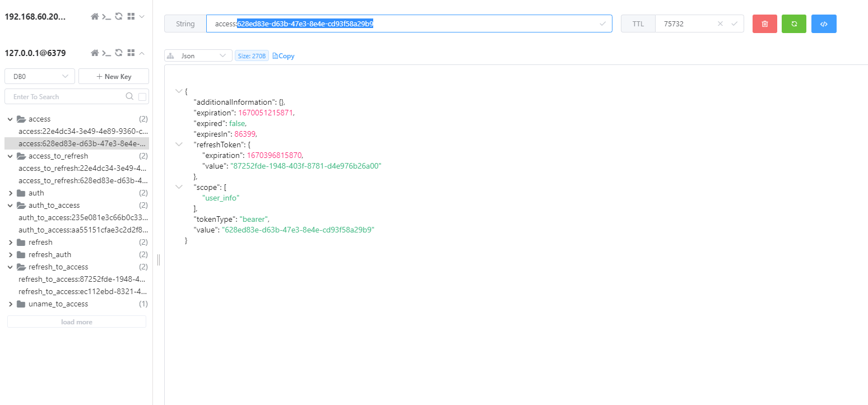Refresh the 127.0.0.1@6379 connection
868x405 pixels.
[x=119, y=53]
